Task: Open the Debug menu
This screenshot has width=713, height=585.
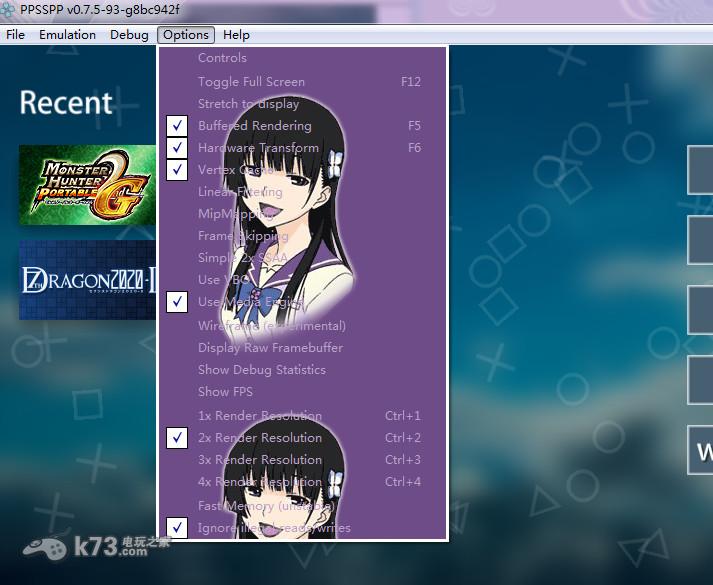Action: pyautogui.click(x=129, y=35)
